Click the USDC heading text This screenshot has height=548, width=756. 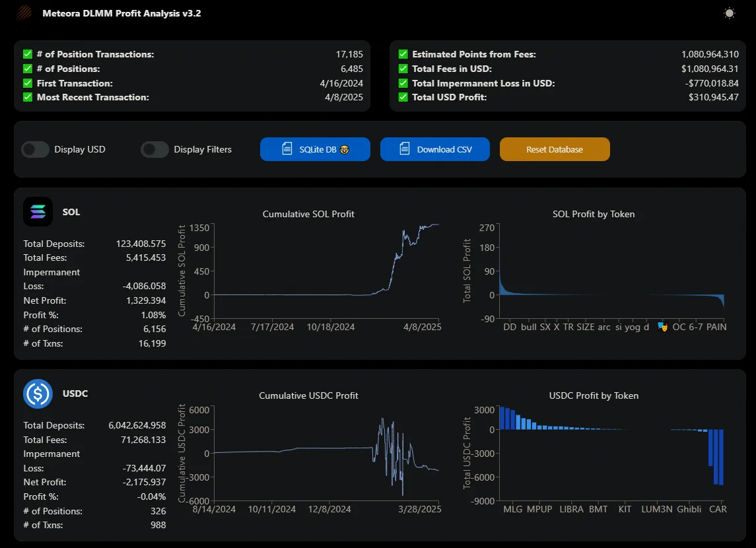click(x=75, y=394)
